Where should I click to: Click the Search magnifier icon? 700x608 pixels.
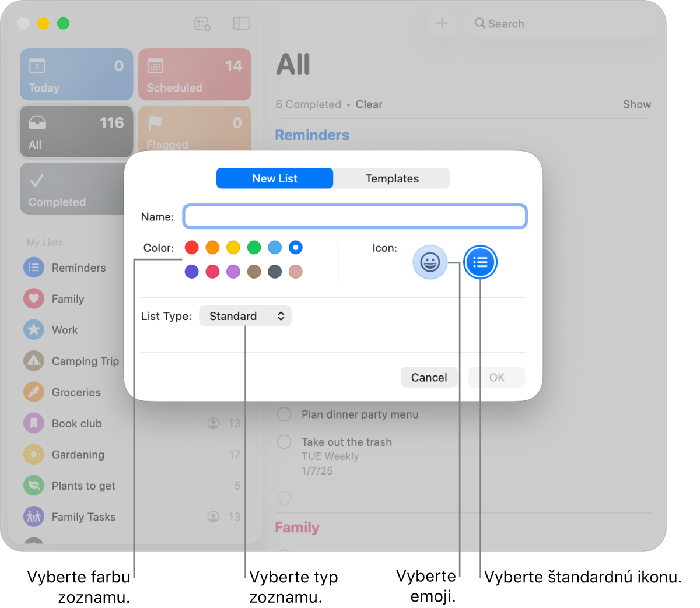tap(480, 23)
